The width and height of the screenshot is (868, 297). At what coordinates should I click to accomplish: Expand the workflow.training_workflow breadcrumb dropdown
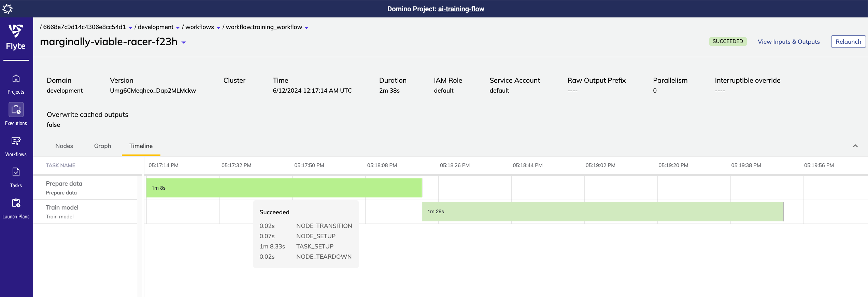click(307, 28)
